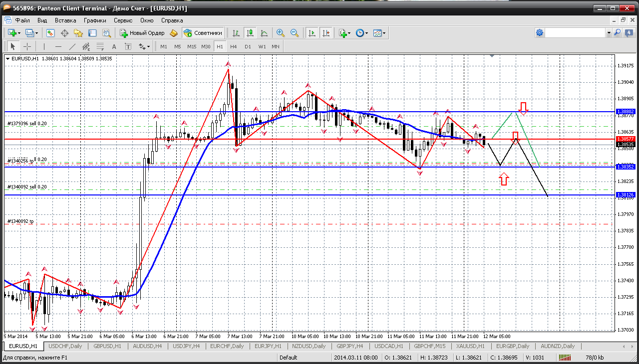Toggle the Советники auto-trading button

coord(203,33)
